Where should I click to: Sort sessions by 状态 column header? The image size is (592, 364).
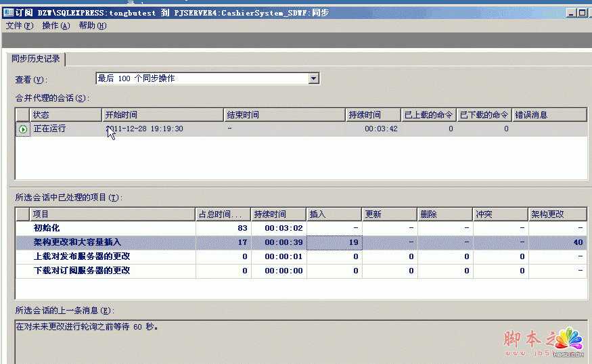(x=66, y=115)
